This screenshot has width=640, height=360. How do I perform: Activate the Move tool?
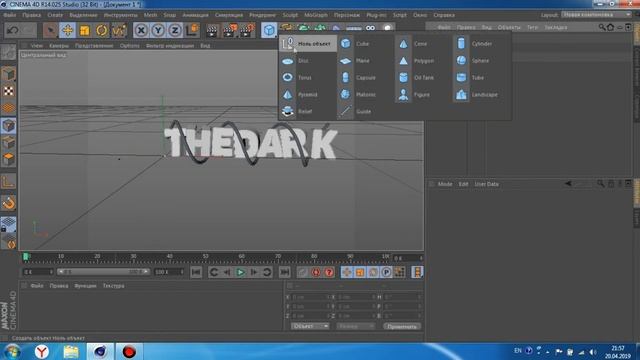[x=67, y=30]
